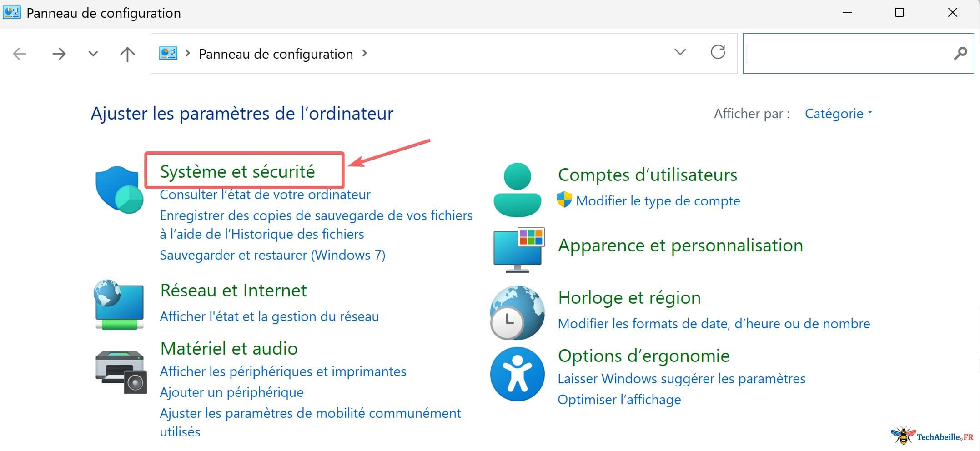Click the Système et sécurité shield icon

coord(118,189)
